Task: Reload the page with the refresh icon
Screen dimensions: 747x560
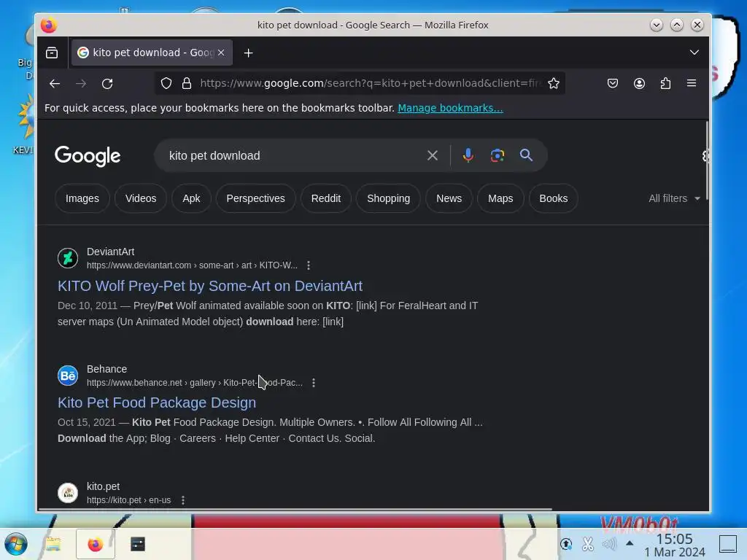Action: [x=107, y=83]
